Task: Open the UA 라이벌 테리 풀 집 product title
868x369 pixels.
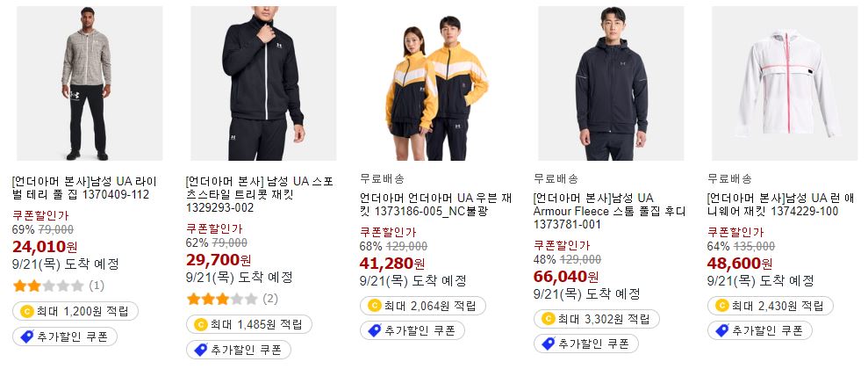Action: click(85, 188)
